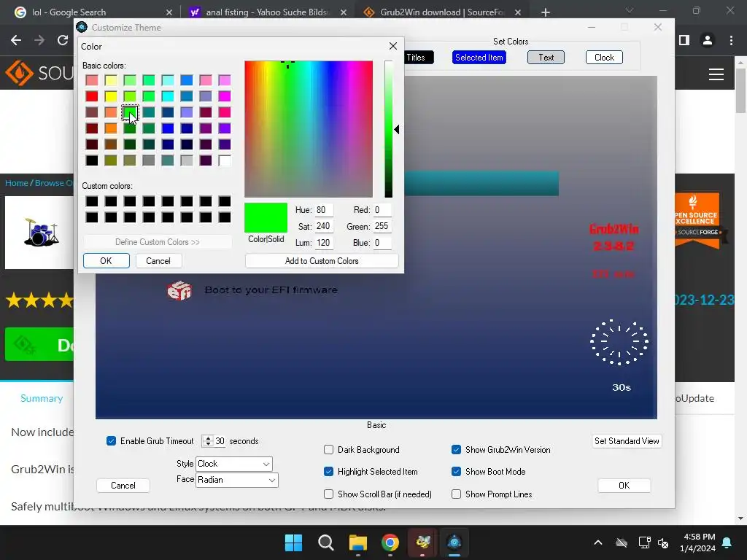Click Cancel in Customize Theme window
Image resolution: width=747 pixels, height=560 pixels.
(x=123, y=485)
